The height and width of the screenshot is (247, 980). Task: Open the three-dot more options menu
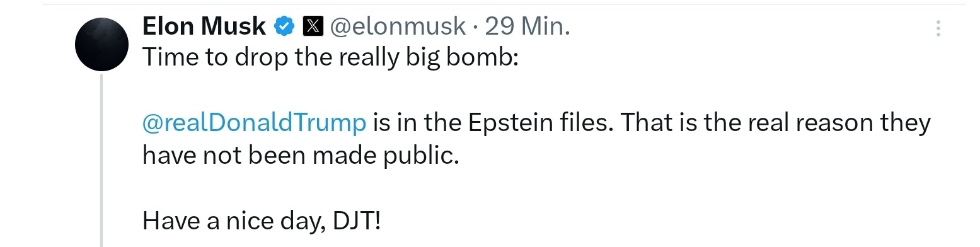click(938, 28)
